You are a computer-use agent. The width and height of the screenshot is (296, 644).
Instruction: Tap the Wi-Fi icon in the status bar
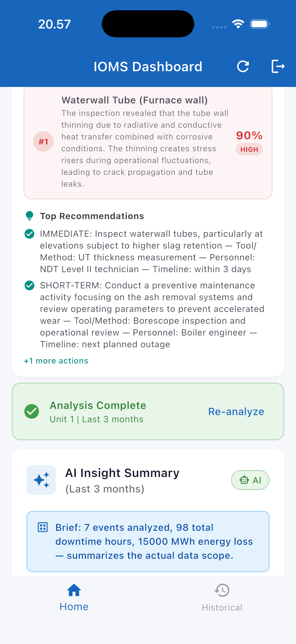point(238,24)
